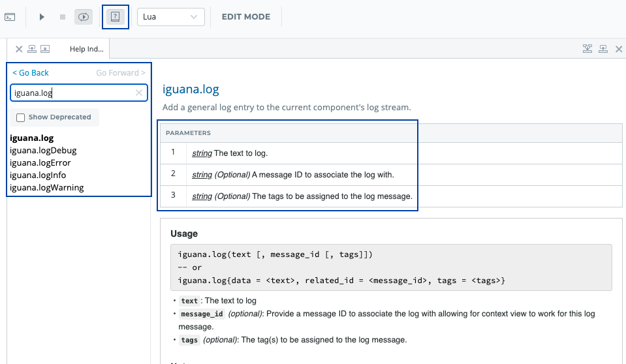Click the left panel move-down icon

point(44,49)
